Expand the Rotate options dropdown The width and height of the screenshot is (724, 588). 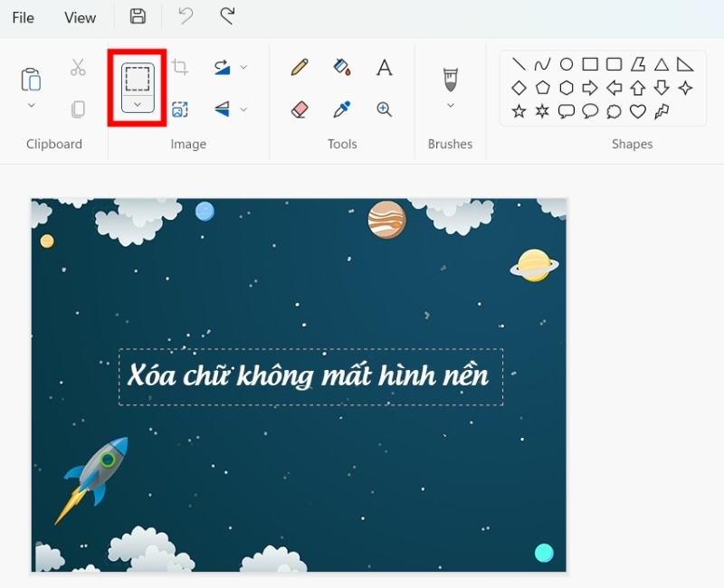point(243,67)
